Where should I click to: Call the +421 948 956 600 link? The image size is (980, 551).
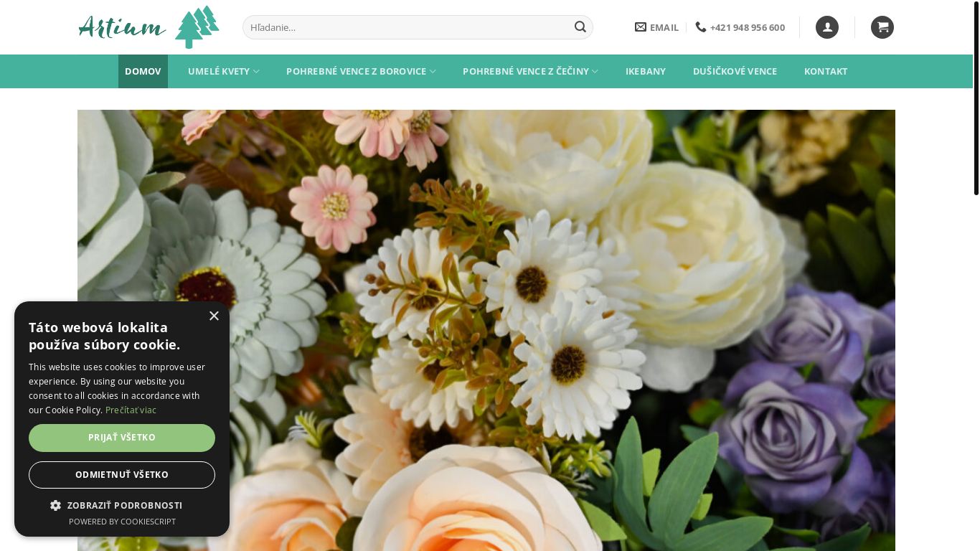pos(740,27)
